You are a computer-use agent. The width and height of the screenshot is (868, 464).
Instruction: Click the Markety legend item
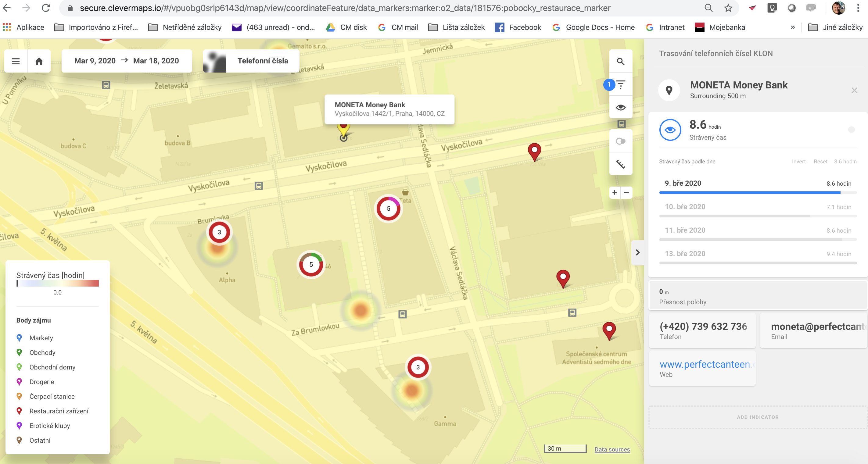35,338
